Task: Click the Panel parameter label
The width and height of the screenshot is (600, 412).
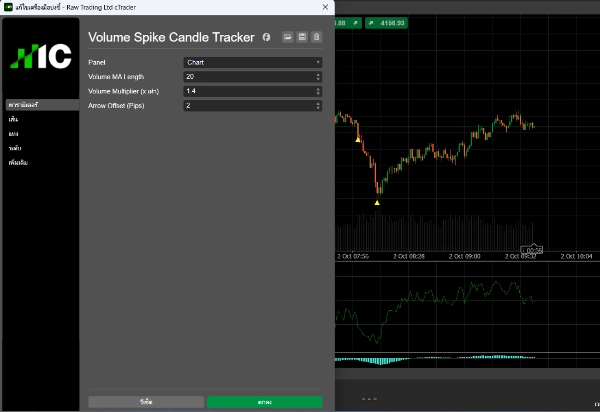Action: (x=97, y=62)
